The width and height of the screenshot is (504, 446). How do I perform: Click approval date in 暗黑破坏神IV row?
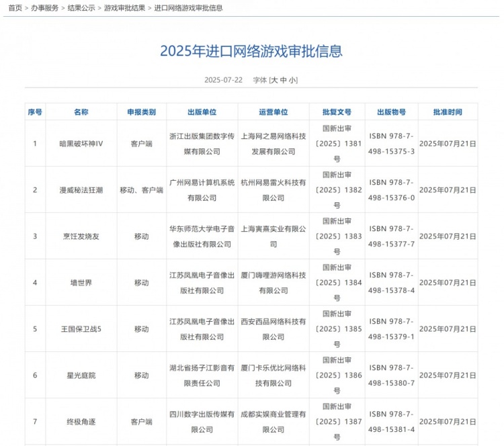[448, 144]
